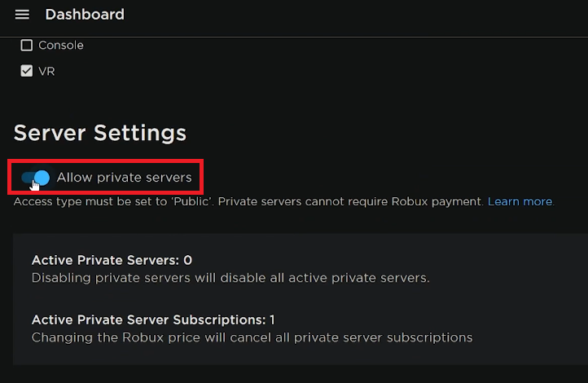The height and width of the screenshot is (383, 588).
Task: Toggle the Allow private servers switch
Action: click(x=36, y=178)
